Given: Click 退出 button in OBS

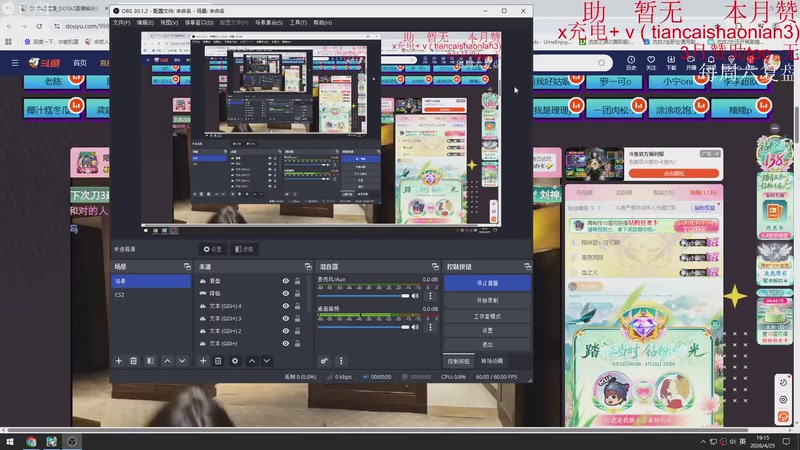Looking at the screenshot, I should click(x=487, y=345).
